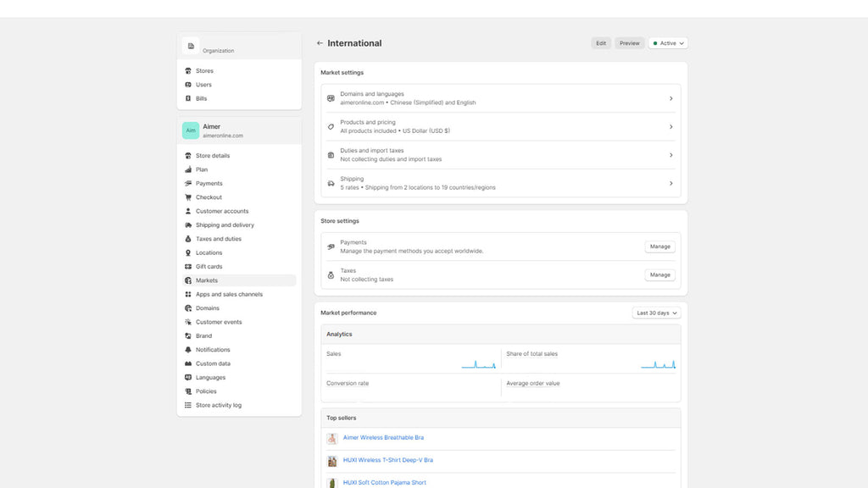The image size is (868, 488).
Task: Click HUXI Wireless T-Shirt Deep-V Bra thumbnail
Action: [332, 461]
